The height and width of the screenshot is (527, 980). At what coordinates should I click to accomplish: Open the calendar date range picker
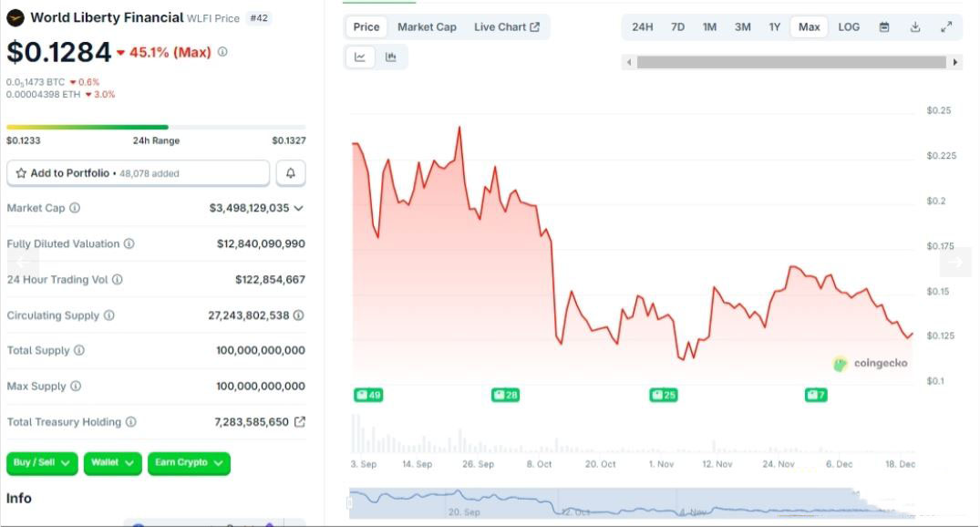click(884, 27)
